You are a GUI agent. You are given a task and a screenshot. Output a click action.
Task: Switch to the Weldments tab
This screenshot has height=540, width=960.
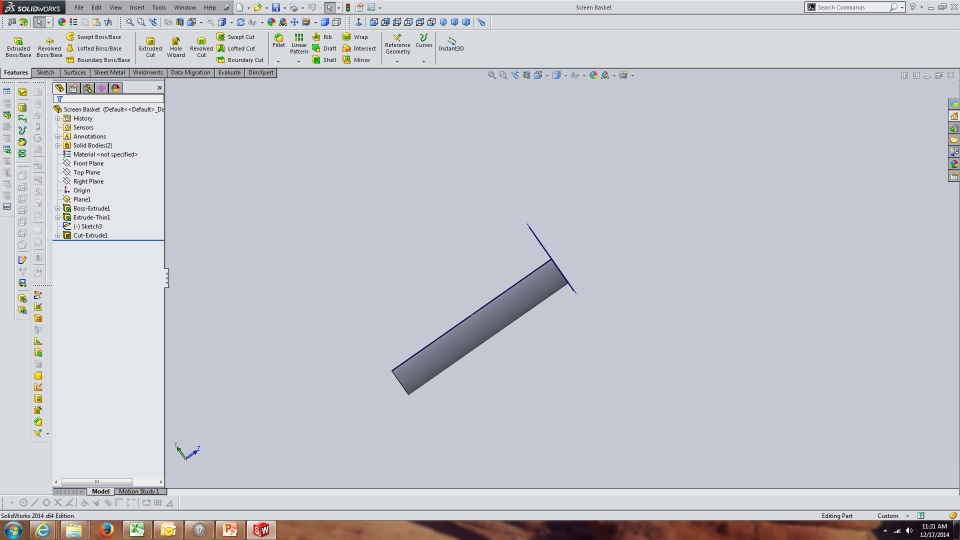(148, 73)
